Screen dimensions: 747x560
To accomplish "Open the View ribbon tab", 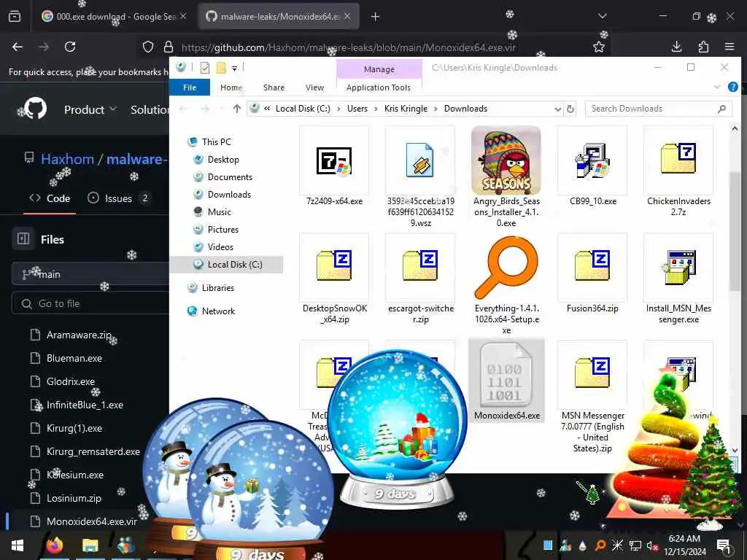I will (314, 87).
